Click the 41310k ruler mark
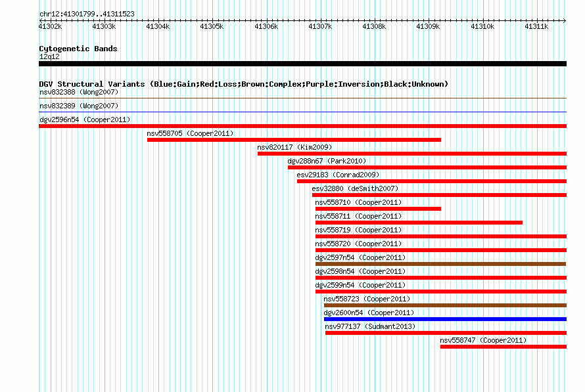The image size is (585, 392). point(482,26)
